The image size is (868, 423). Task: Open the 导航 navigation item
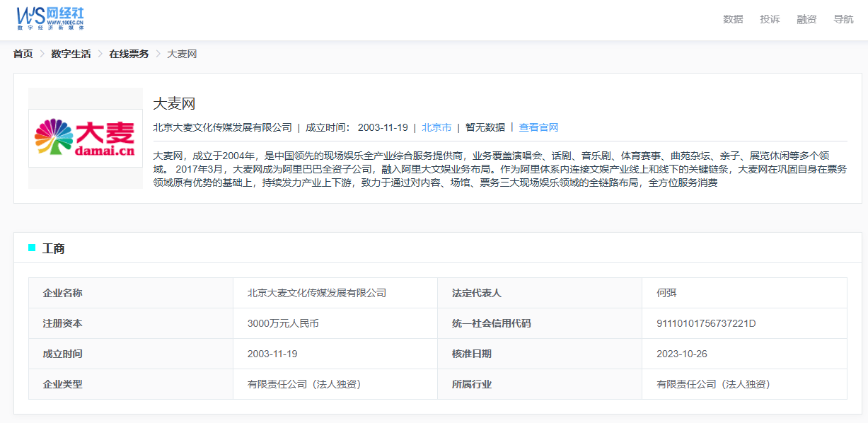[843, 19]
